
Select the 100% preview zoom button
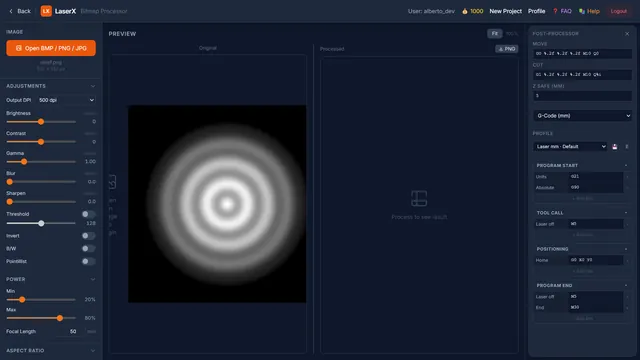click(x=511, y=33)
